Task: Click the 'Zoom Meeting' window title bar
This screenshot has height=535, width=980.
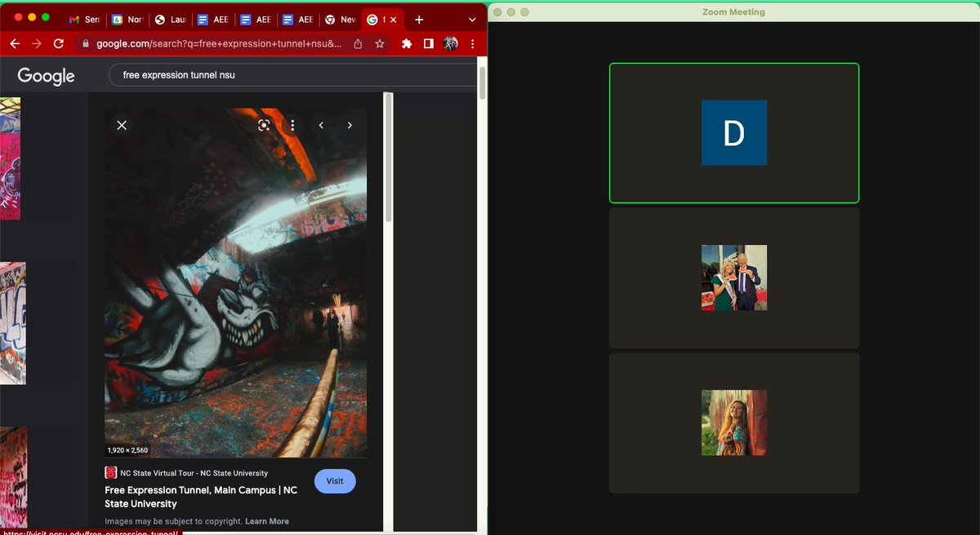Action: [733, 12]
